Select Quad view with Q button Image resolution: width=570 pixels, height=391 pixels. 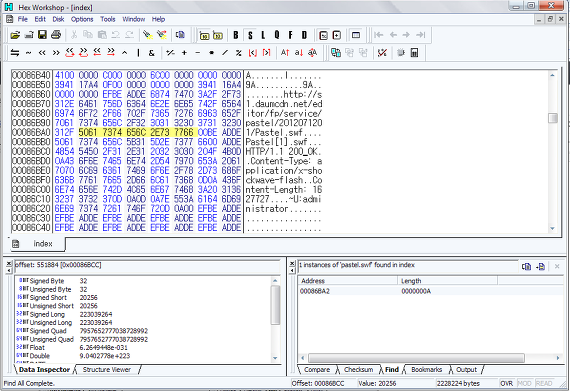coord(277,35)
